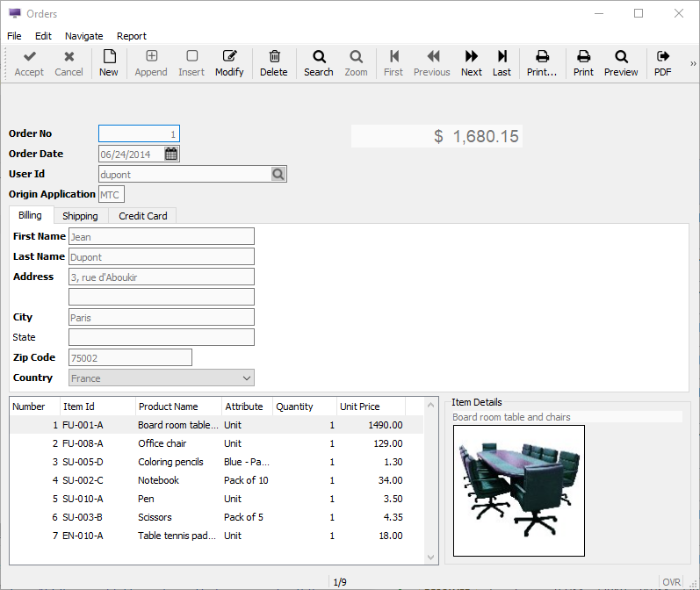Switch to the Credit Card tab
The width and height of the screenshot is (700, 590).
[143, 216]
